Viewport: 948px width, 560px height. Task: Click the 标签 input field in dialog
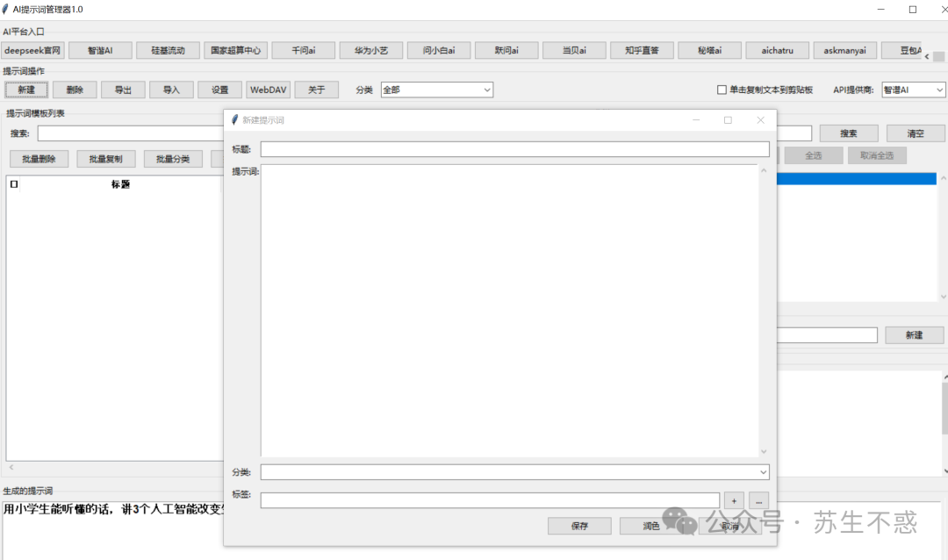click(x=491, y=500)
